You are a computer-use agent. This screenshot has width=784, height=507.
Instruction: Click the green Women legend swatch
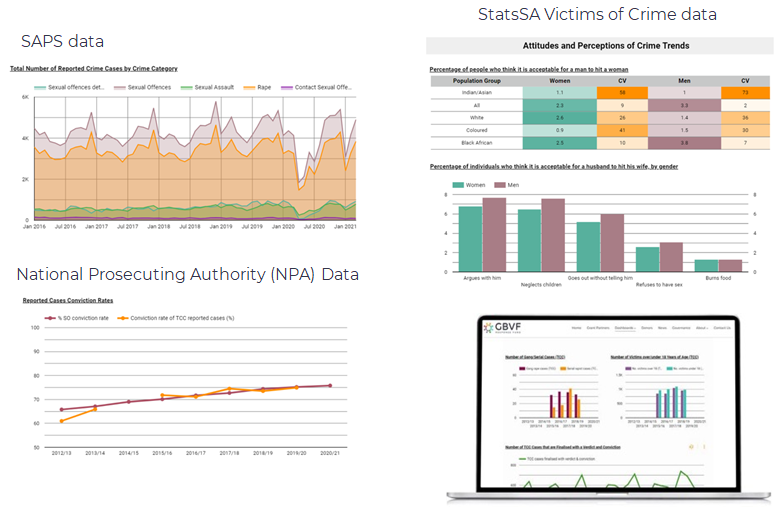(460, 185)
